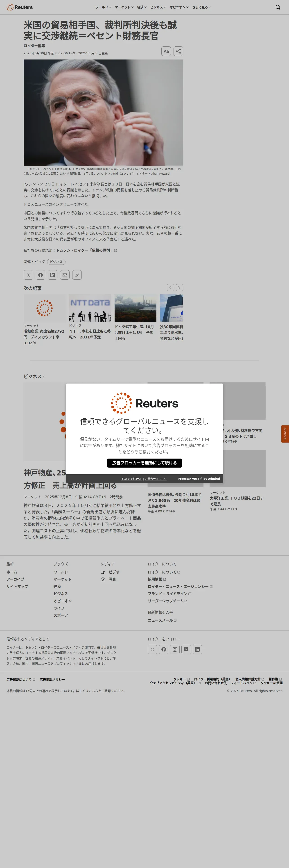Image resolution: width=289 pixels, height=868 pixels.
Task: Click the article share icon button
Action: 178,51
